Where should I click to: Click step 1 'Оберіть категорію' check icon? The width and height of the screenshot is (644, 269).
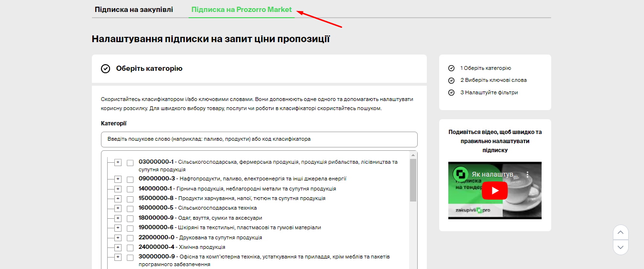[x=451, y=68]
